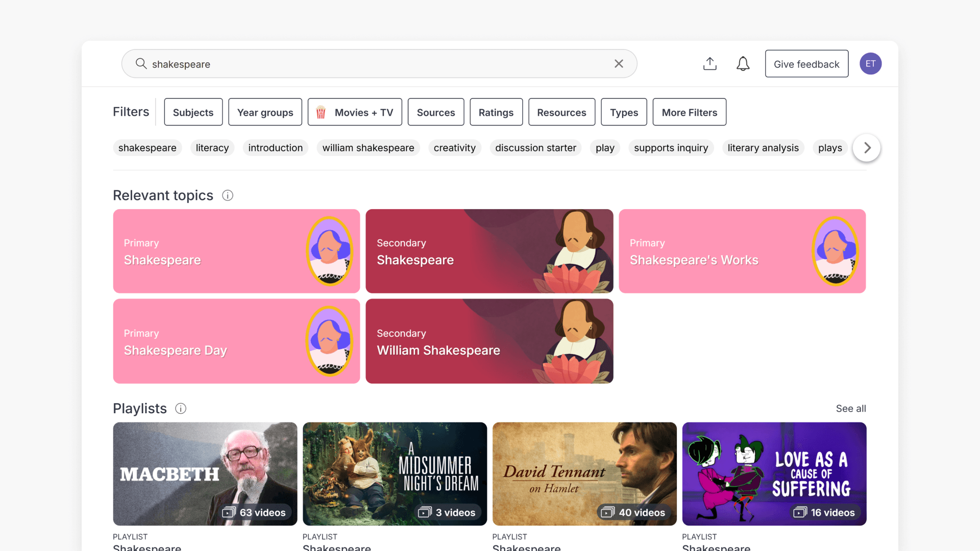This screenshot has height=551, width=980.
Task: Open the Sources filter dropdown
Action: (x=435, y=112)
